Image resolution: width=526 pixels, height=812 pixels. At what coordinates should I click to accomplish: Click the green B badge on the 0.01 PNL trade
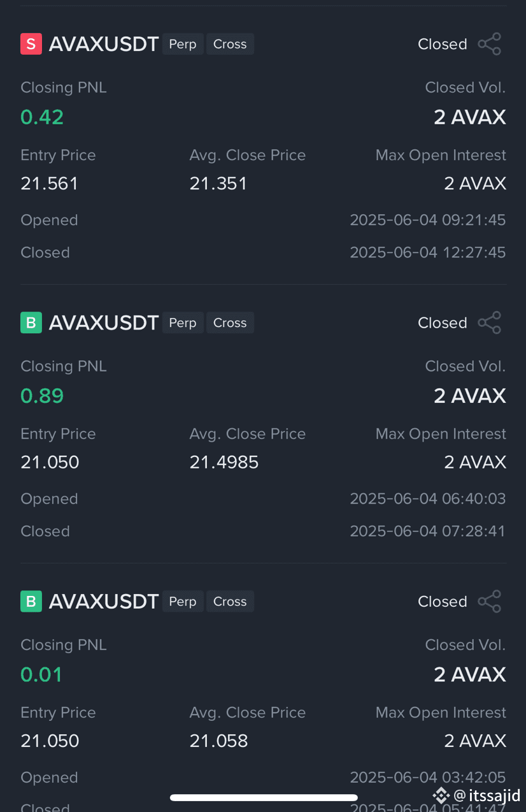pyautogui.click(x=31, y=601)
